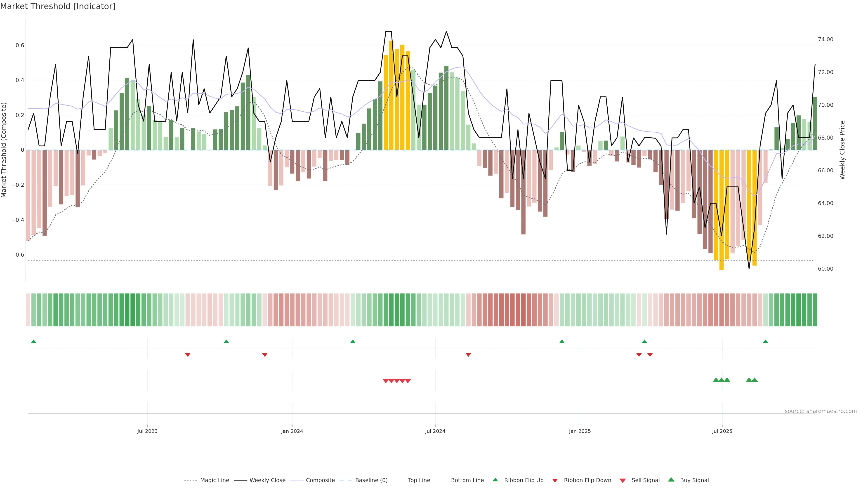Click the Sell Signal legend triangle icon
This screenshot has width=868, height=488.
(622, 481)
